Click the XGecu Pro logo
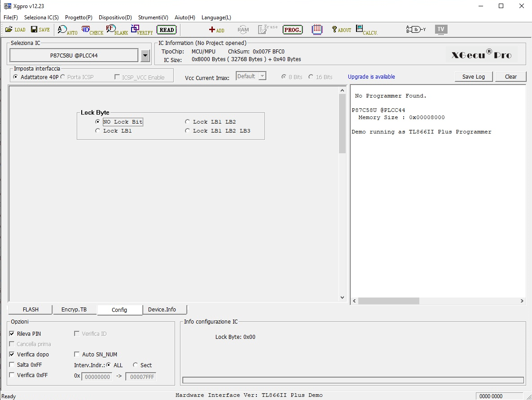Image resolution: width=532 pixels, height=400 pixels. coord(481,54)
